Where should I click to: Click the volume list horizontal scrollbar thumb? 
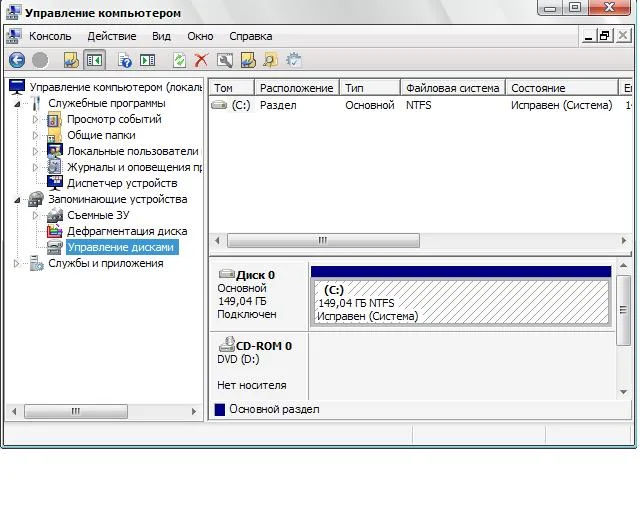323,240
